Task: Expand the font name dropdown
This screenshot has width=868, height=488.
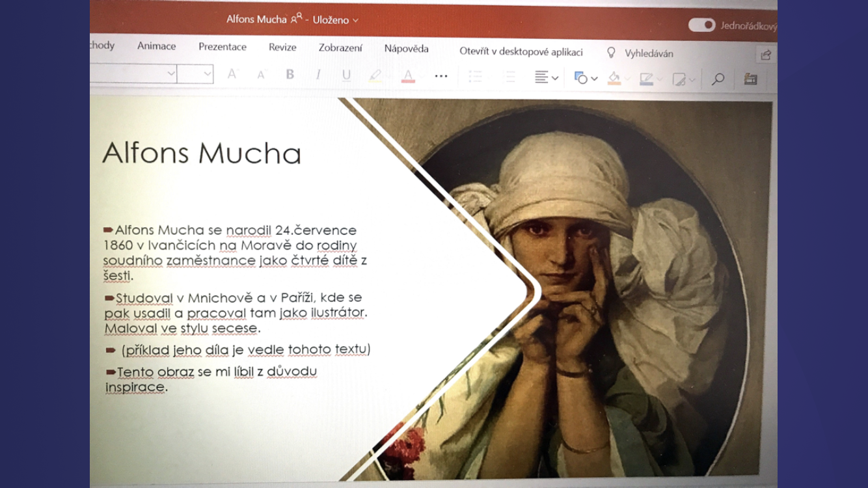Action: click(x=171, y=74)
